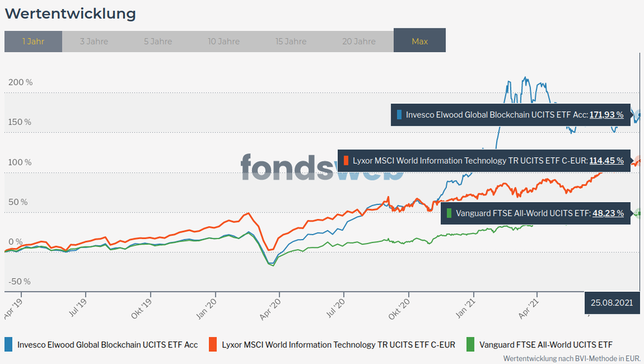Open the 48,23 % Vanguard tooltip value

tap(609, 213)
